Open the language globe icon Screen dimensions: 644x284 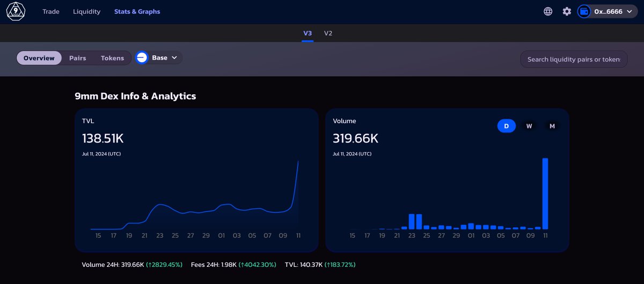[x=548, y=11]
